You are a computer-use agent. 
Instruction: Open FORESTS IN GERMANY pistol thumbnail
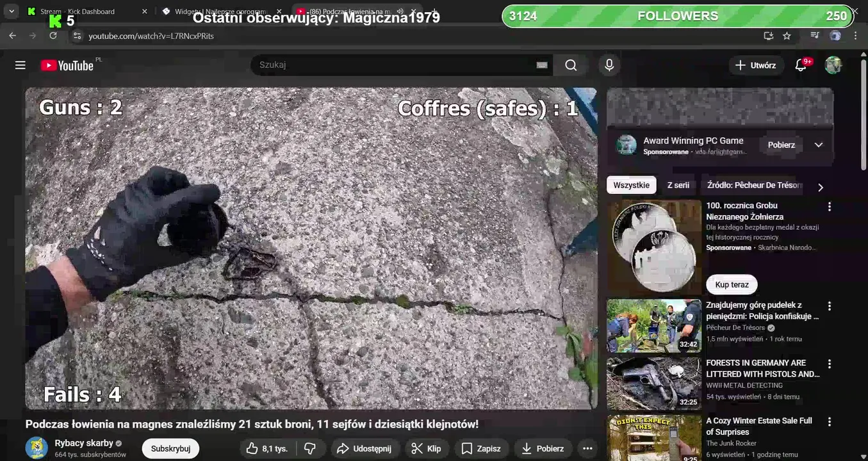(654, 384)
